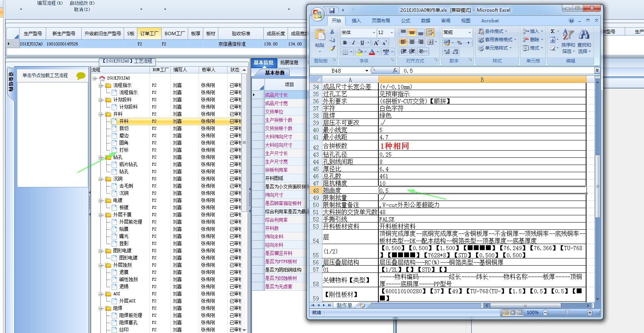This screenshot has width=644, height=333.
Task: Collapse the 外层干膜 folder in process tree
Action: pos(101,215)
